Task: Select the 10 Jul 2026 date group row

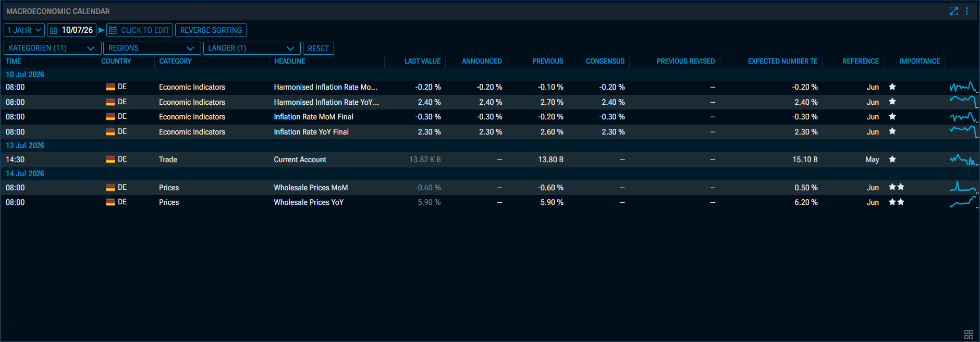Action: 490,75
